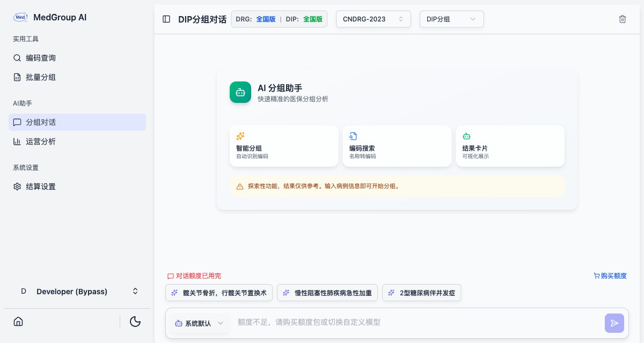The width and height of the screenshot is (644, 343).
Task: Click the MedGroup AI logo icon
Action: click(20, 17)
